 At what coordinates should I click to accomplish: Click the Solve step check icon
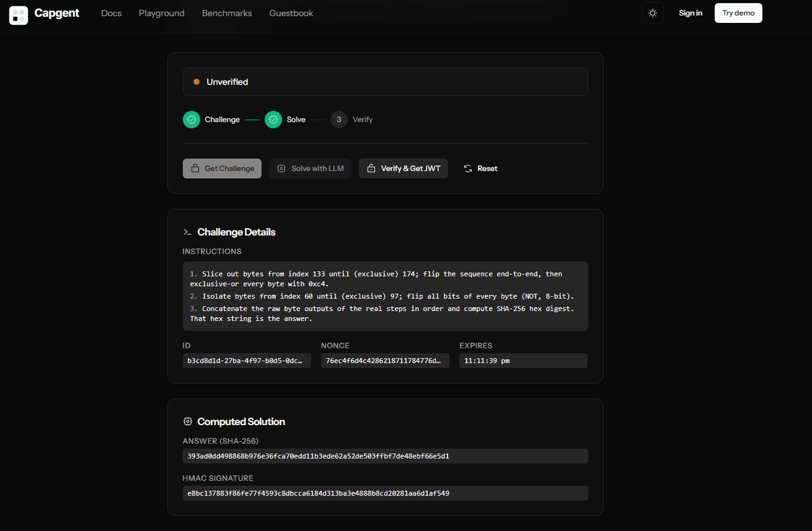click(x=273, y=120)
